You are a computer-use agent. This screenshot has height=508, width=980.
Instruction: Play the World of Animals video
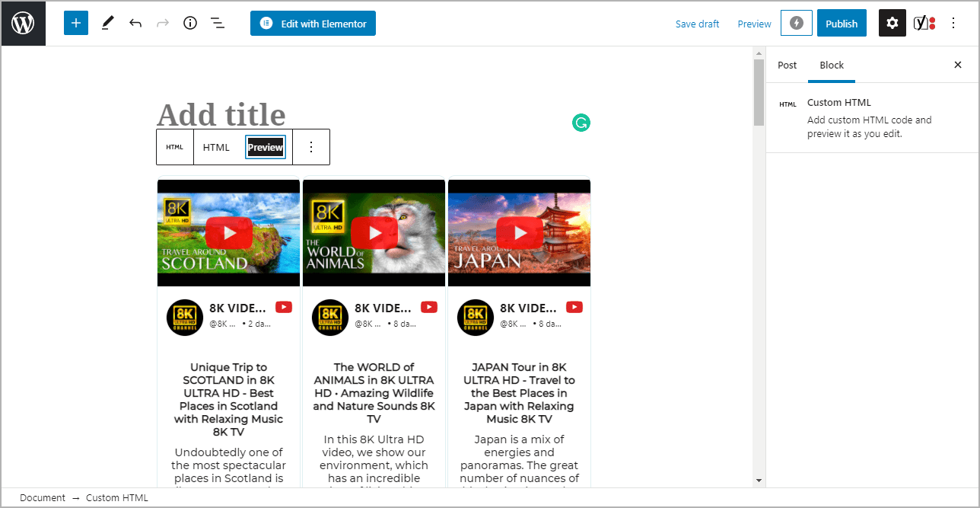point(374,232)
